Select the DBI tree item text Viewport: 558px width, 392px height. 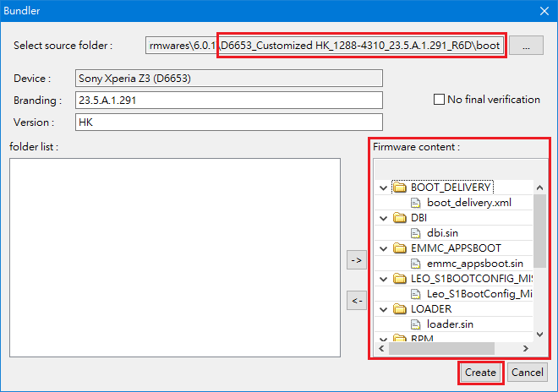click(418, 218)
